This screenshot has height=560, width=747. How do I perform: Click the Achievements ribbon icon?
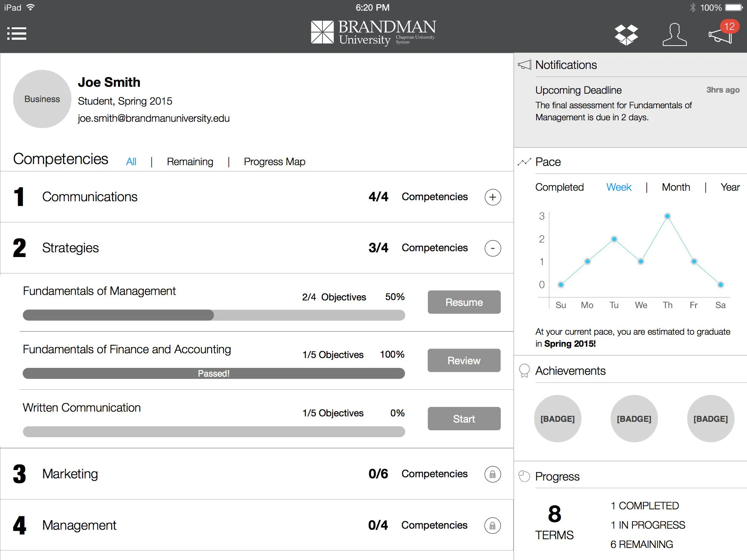524,370
